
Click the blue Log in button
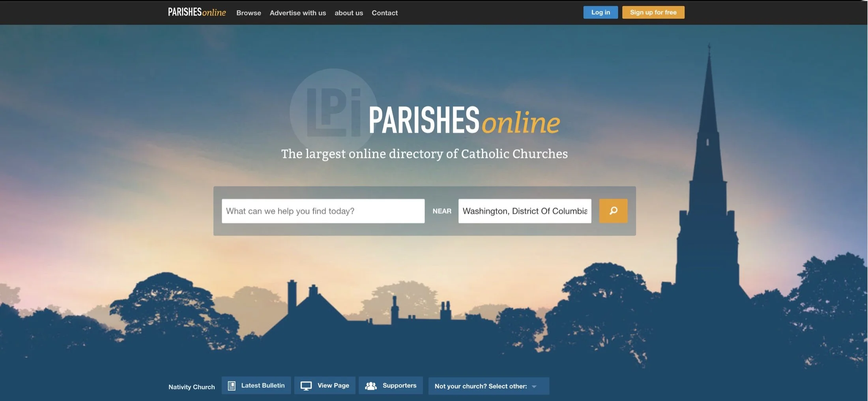click(600, 12)
